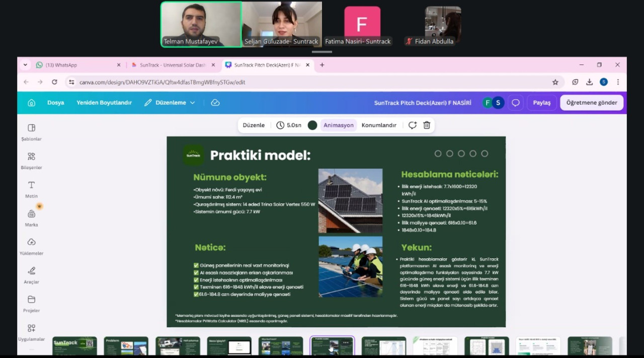The width and height of the screenshot is (644, 358).
Task: Open the Şablonlar templates panel
Action: point(31,132)
